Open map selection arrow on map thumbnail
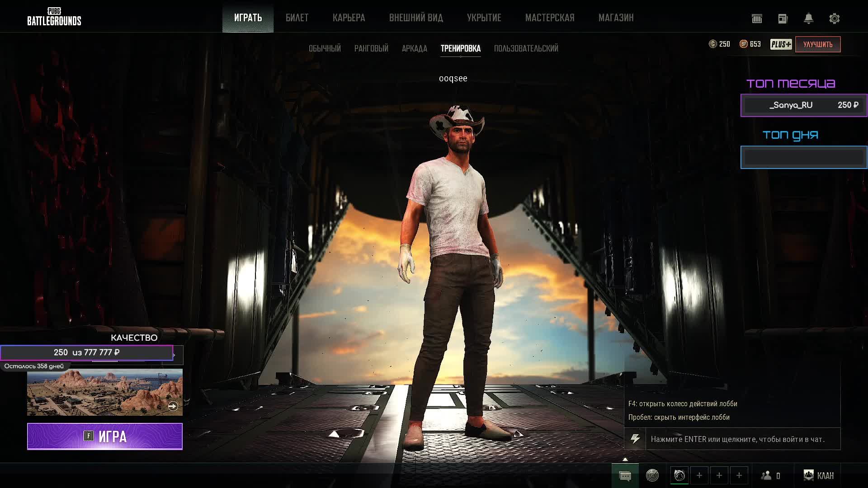 click(173, 406)
